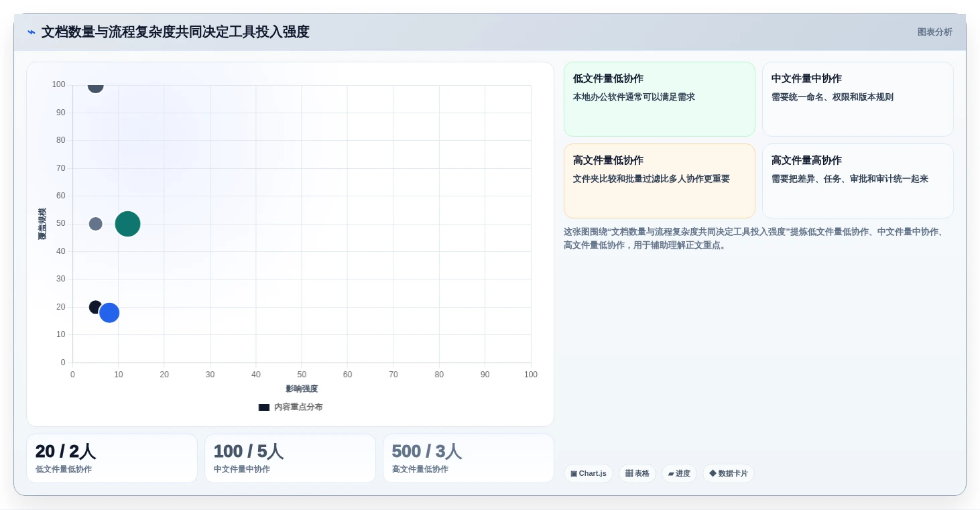This screenshot has width=980, height=510.
Task: Click the bright blue bubble in chart
Action: tap(109, 313)
